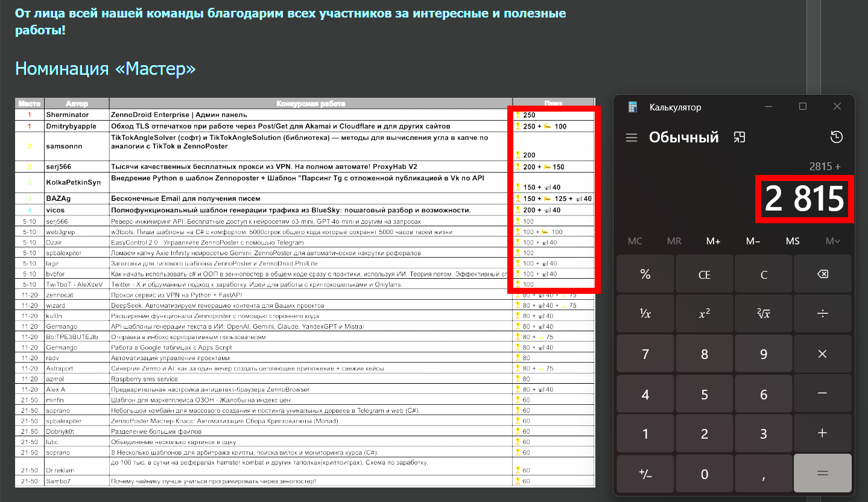Click the Место column header

pyautogui.click(x=30, y=103)
